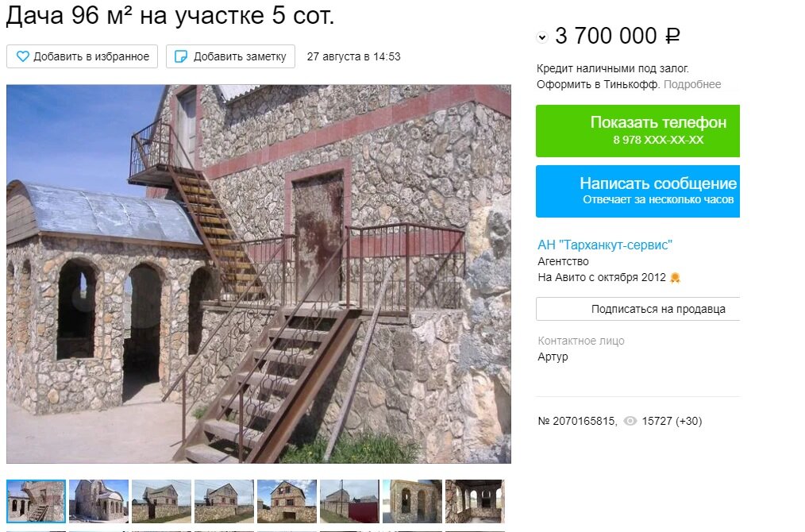Viewport: 805px width, 532px height.
Task: Click Добавить заметку button
Action: tap(230, 56)
